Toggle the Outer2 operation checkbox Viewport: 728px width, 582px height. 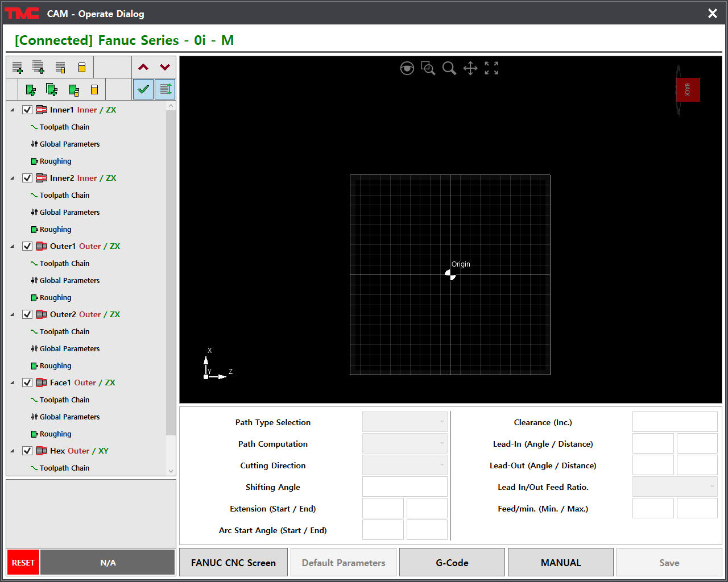(27, 314)
